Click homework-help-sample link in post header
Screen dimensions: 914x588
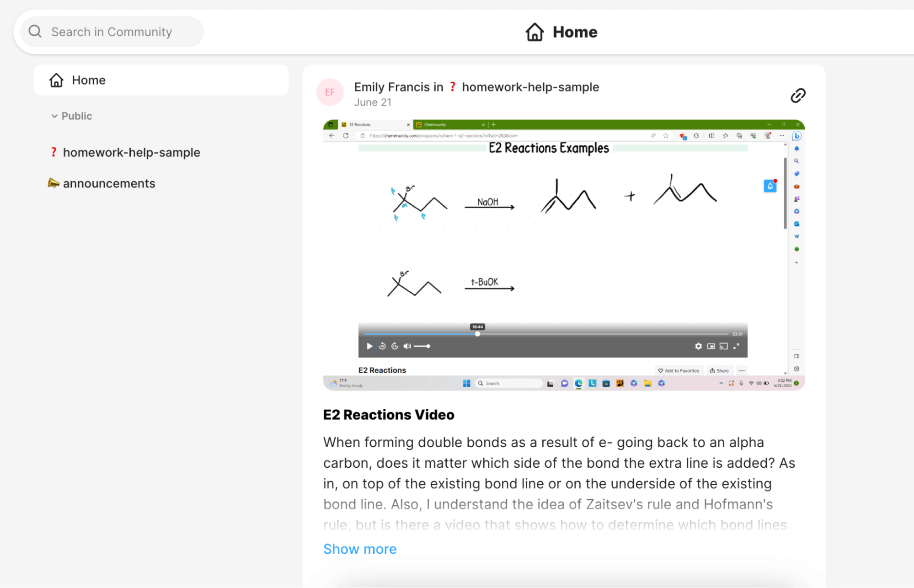point(530,87)
